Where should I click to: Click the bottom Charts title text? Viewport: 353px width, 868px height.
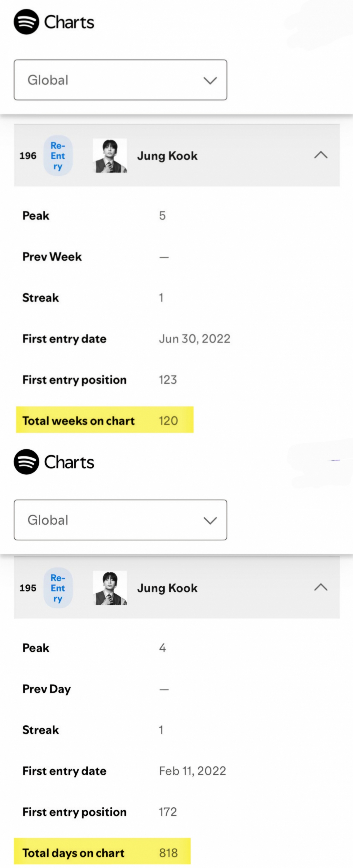[69, 462]
